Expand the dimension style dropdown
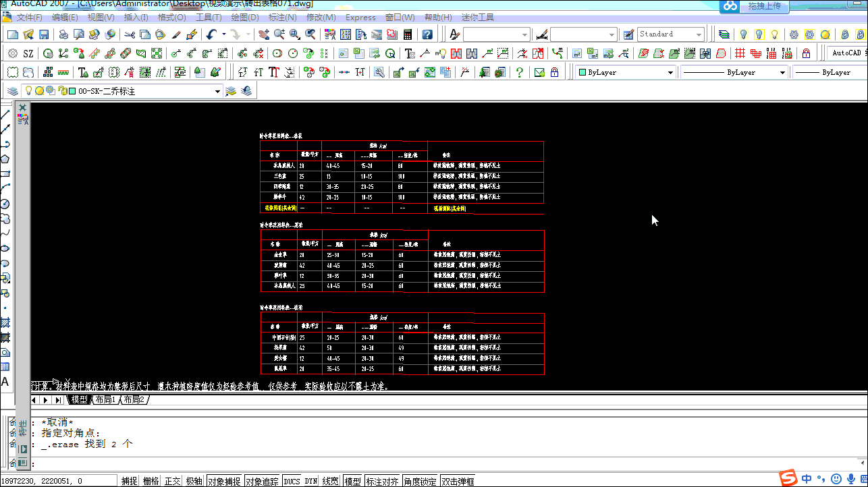This screenshot has height=487, width=868. [584, 34]
